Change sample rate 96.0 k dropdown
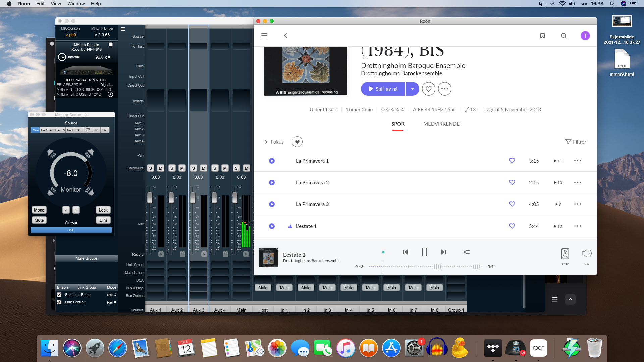644x362 pixels. [x=103, y=57]
